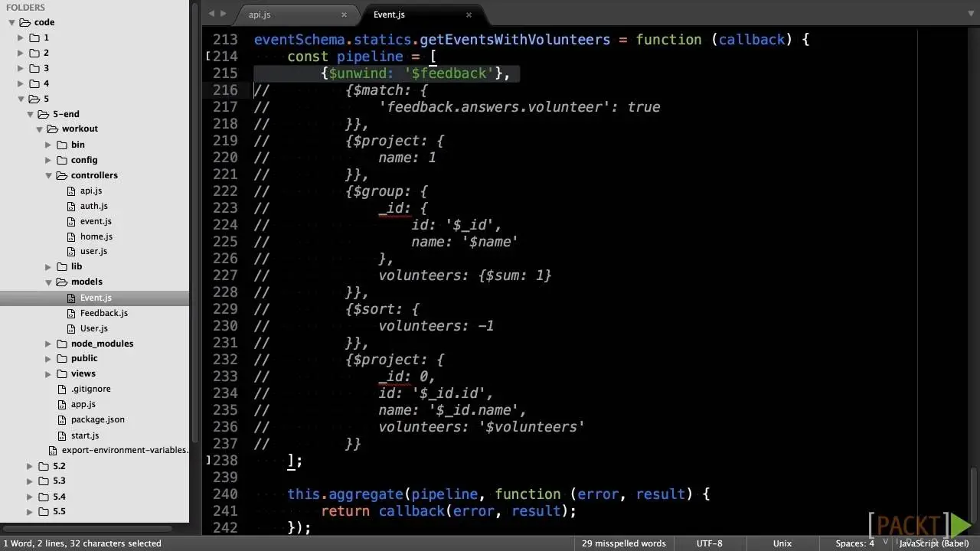This screenshot has height=551, width=980.
Task: Click the bin folder icon
Action: tap(62, 145)
